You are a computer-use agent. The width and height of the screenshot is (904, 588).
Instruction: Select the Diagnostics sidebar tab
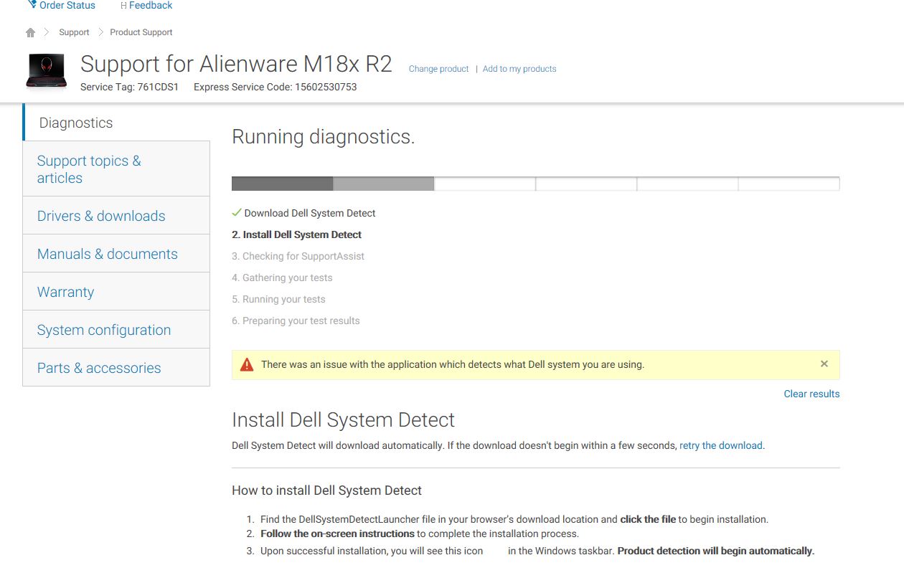pyautogui.click(x=117, y=123)
